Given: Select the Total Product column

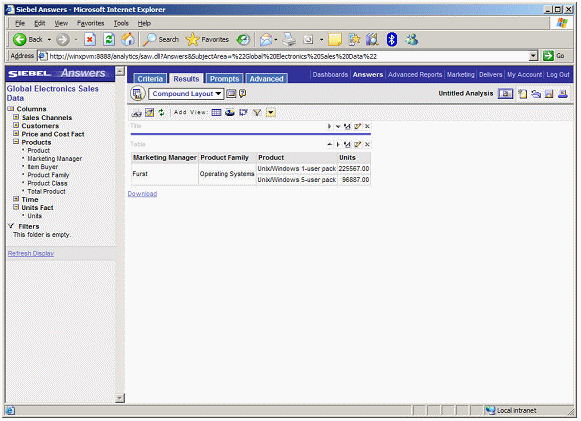Looking at the screenshot, I should point(46,191).
